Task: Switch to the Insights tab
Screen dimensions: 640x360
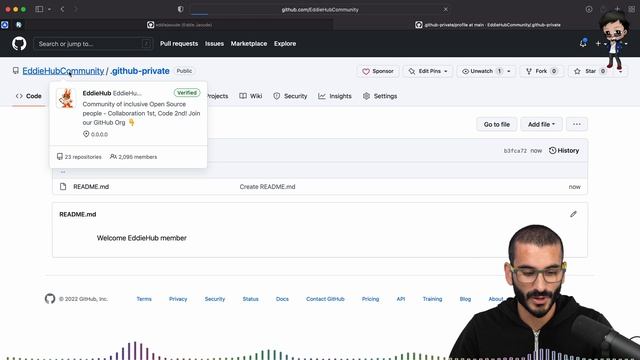Action: click(335, 96)
